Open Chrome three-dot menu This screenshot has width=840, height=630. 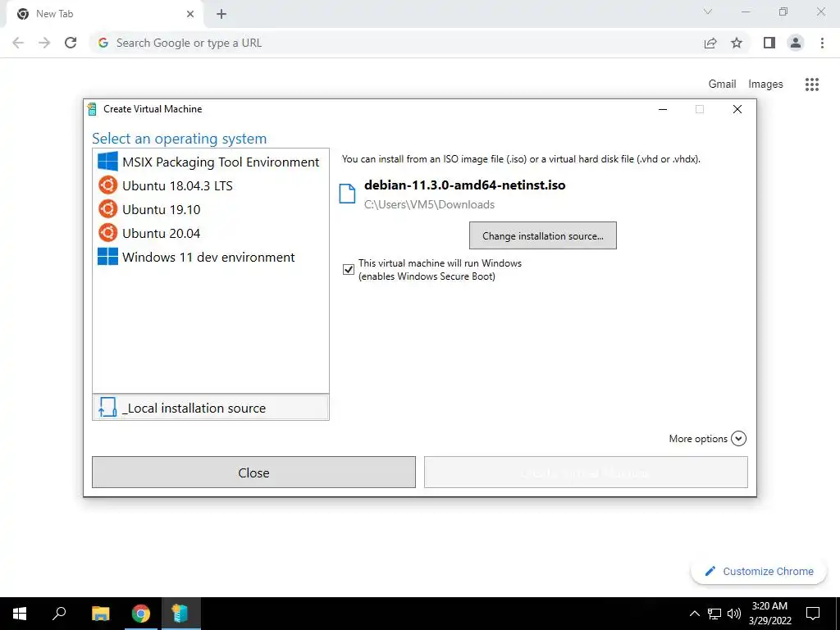pos(822,43)
